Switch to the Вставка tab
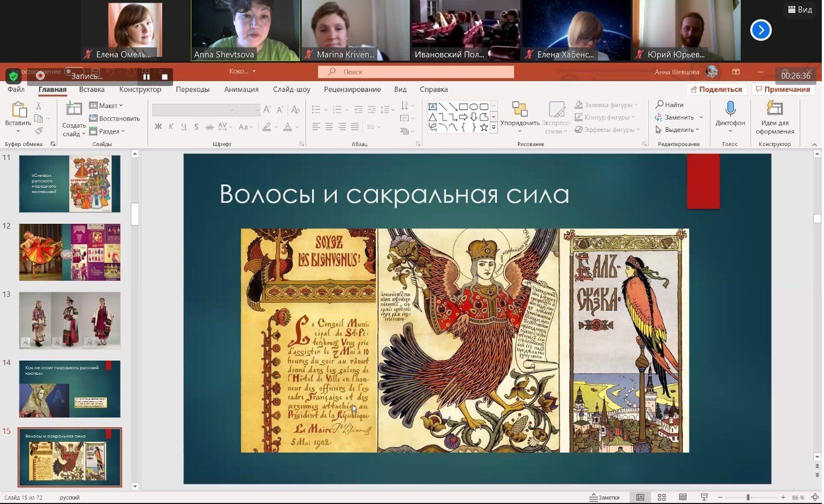The image size is (824, 504). (92, 89)
